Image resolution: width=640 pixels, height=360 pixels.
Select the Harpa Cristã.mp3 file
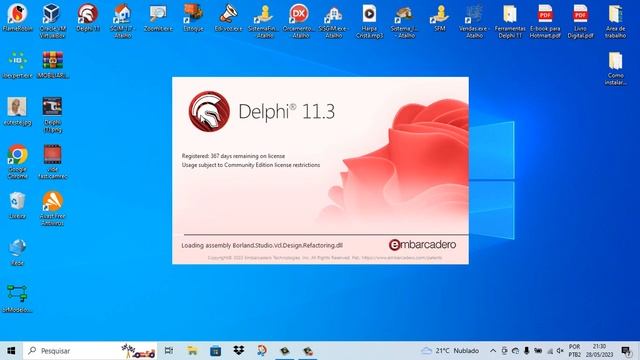point(369,20)
